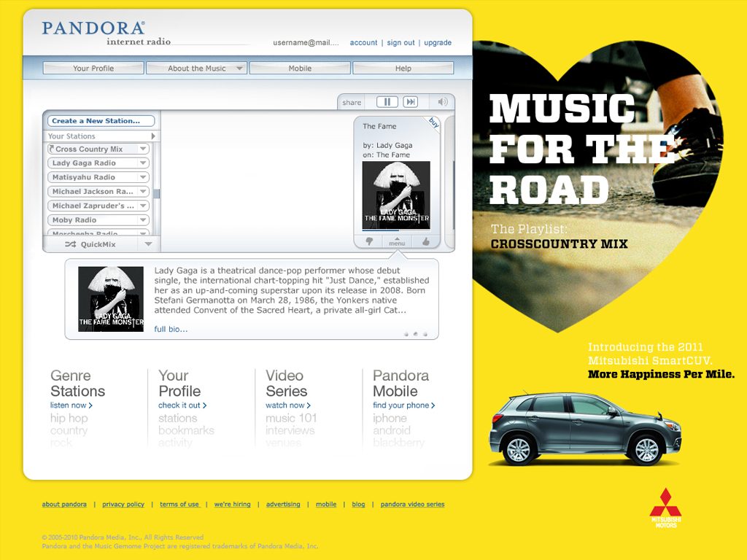Click the Lady Gaga bio thumbnail image
The image size is (747, 560).
(111, 299)
